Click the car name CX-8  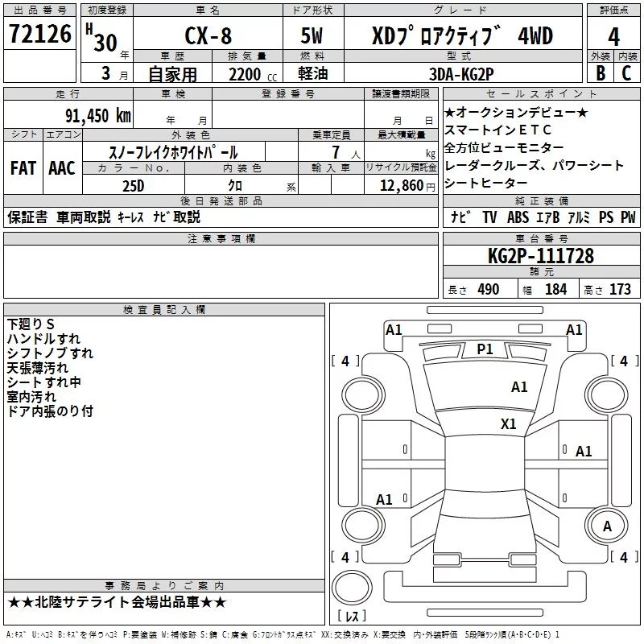pyautogui.click(x=208, y=35)
